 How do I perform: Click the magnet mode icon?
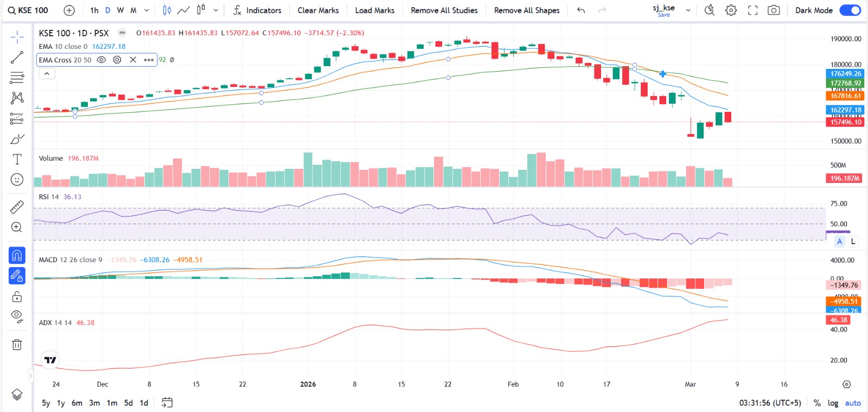[x=17, y=255]
